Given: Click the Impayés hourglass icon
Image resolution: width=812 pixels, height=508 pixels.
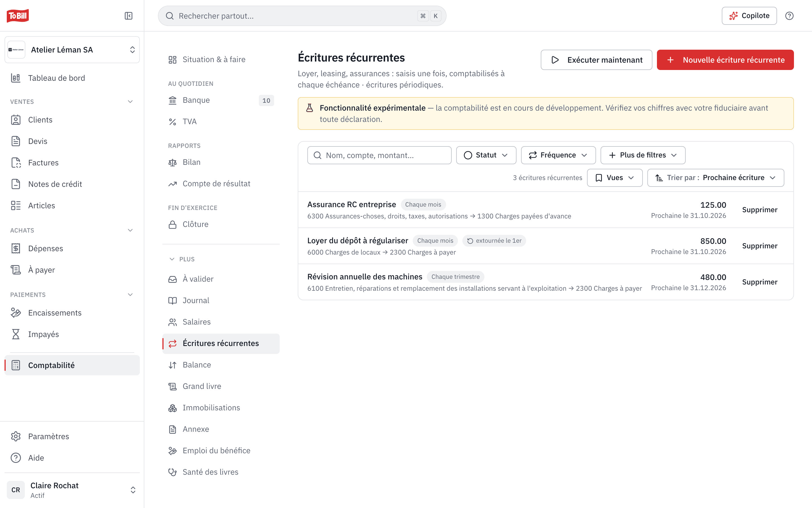Looking at the screenshot, I should pos(16,334).
